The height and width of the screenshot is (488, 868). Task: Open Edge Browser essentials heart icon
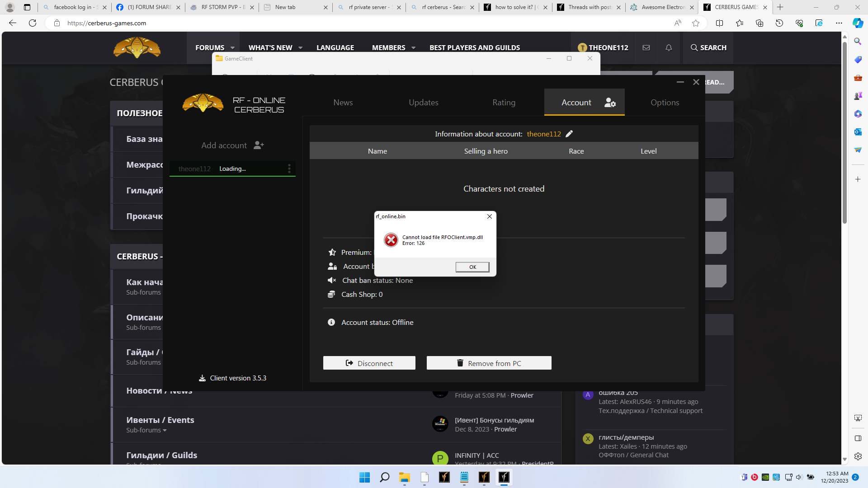[x=799, y=23]
